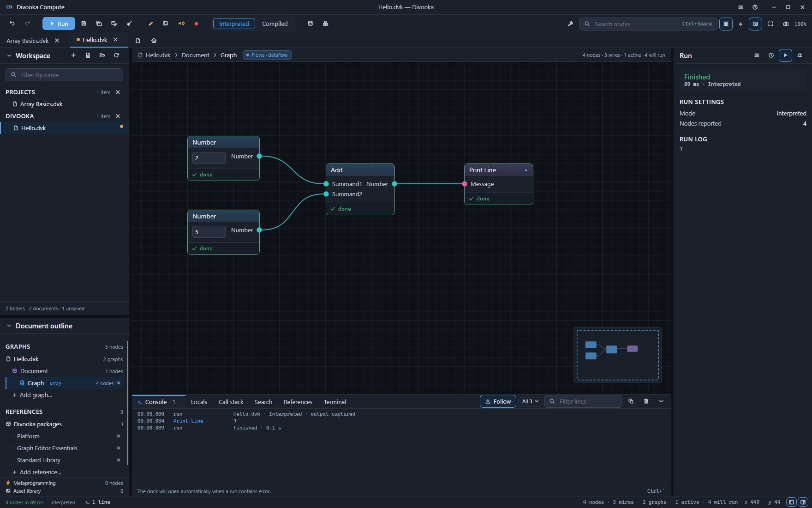Click the save icon in the toolbar

point(84,24)
